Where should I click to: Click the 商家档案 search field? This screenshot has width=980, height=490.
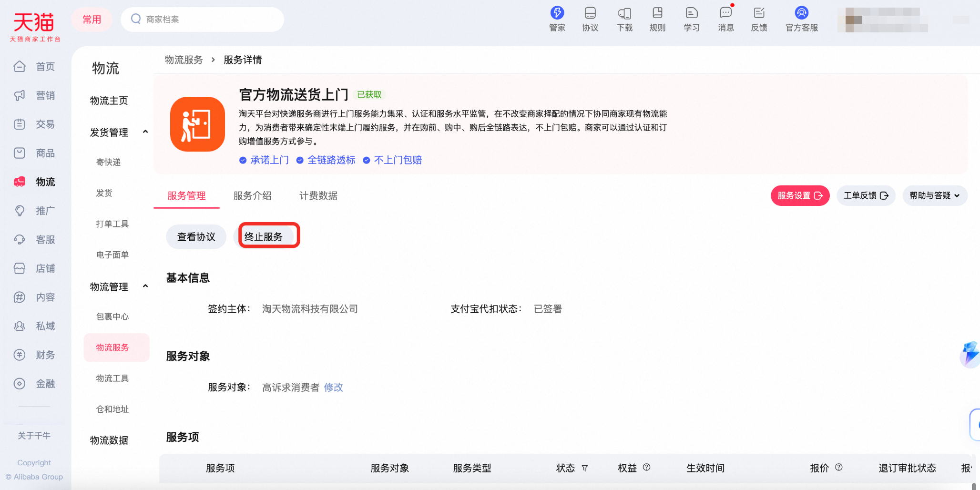point(202,20)
